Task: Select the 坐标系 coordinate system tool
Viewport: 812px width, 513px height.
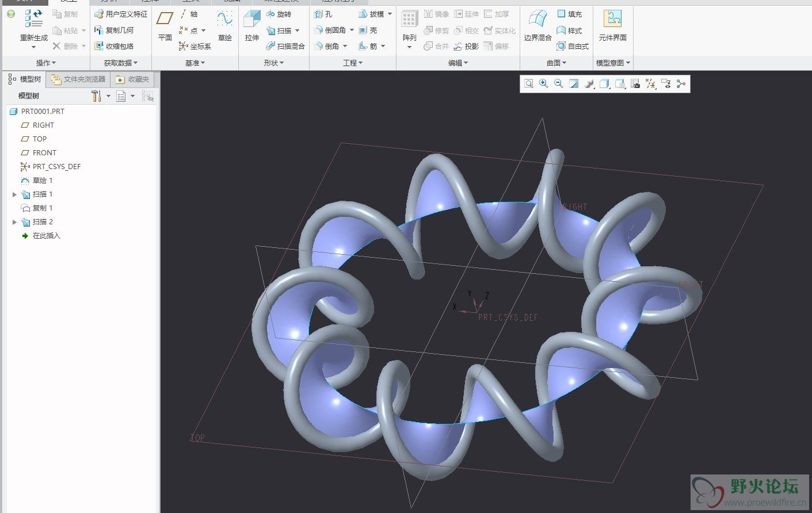Action: [x=195, y=46]
